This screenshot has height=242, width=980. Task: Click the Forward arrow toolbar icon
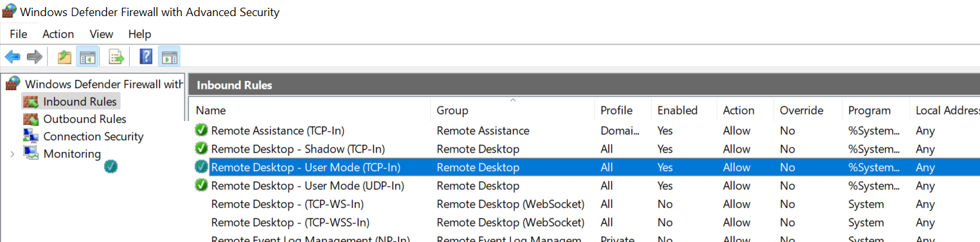pos(34,57)
